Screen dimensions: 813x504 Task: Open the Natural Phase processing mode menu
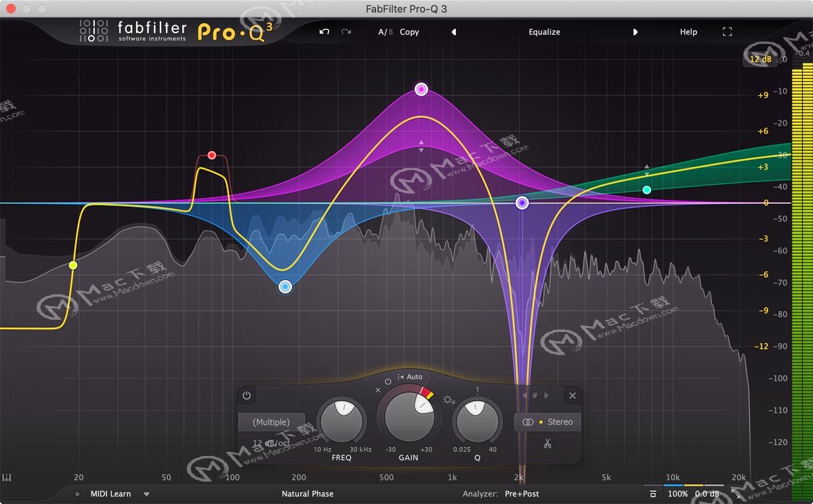point(308,494)
